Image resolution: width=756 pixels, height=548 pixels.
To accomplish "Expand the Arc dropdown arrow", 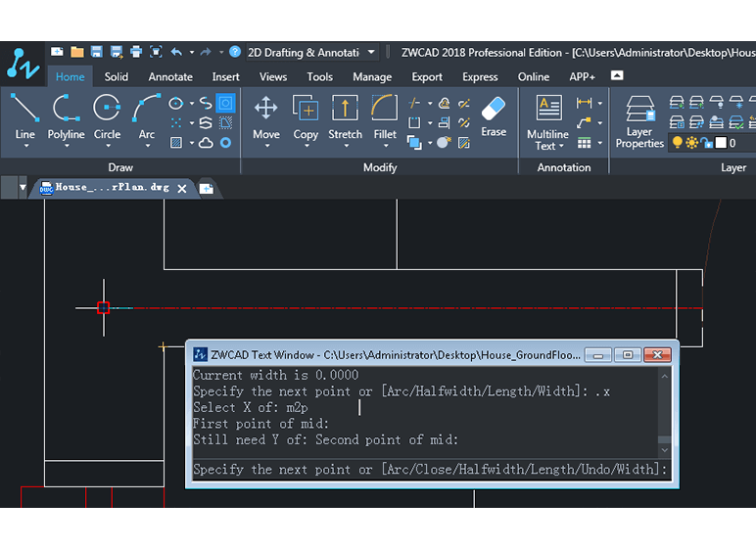I will [x=148, y=146].
